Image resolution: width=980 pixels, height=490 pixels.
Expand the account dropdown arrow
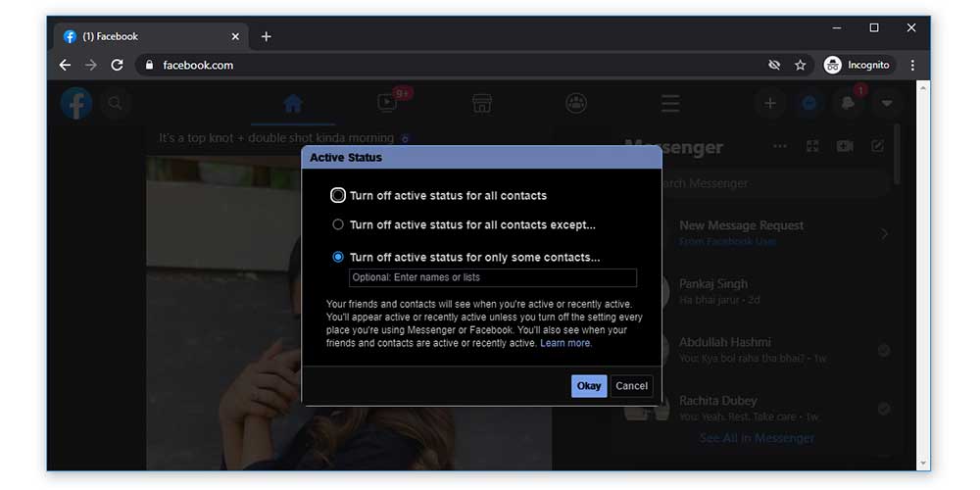coord(887,104)
